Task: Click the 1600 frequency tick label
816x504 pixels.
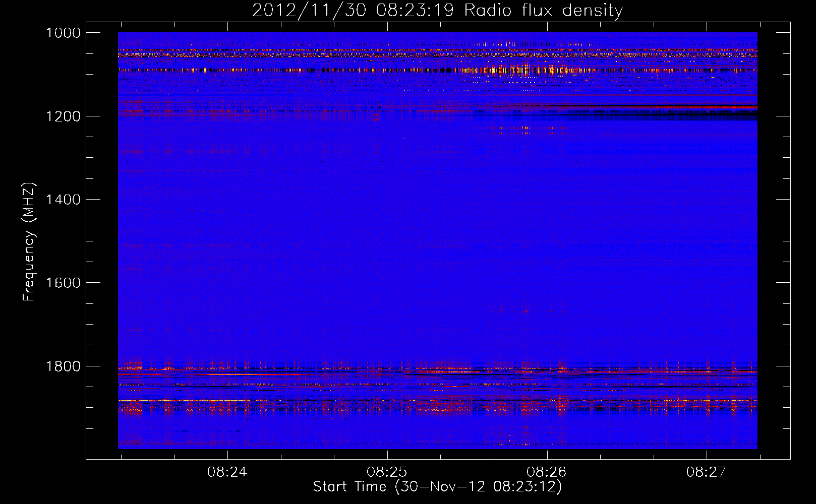Action: [64, 283]
